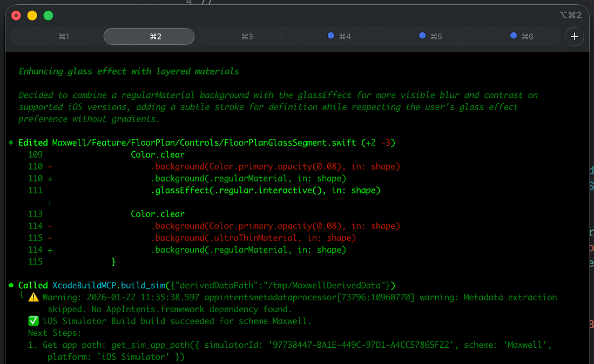The image size is (594, 364).
Task: Click the green bullet beside 'Edited'
Action: click(x=11, y=143)
